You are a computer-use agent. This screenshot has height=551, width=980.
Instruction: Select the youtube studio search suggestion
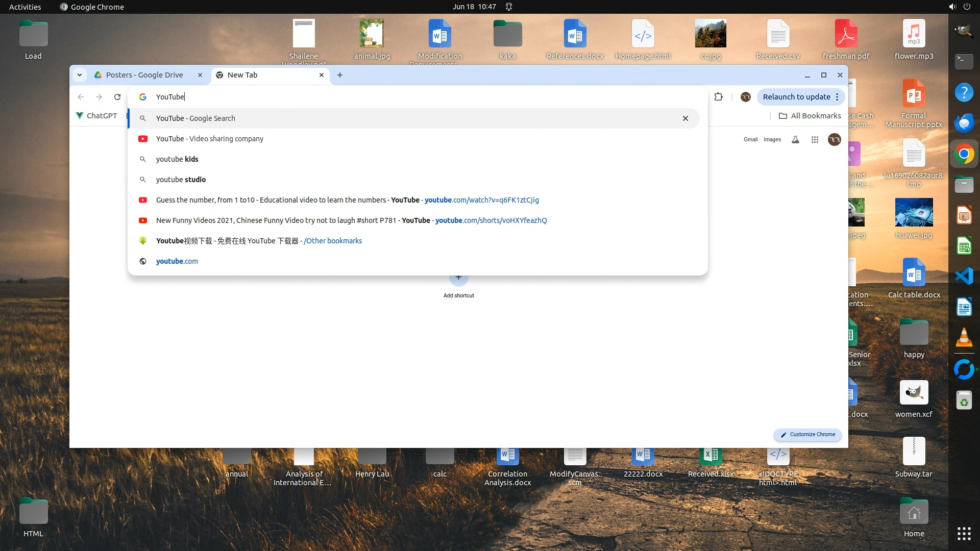coord(181,180)
